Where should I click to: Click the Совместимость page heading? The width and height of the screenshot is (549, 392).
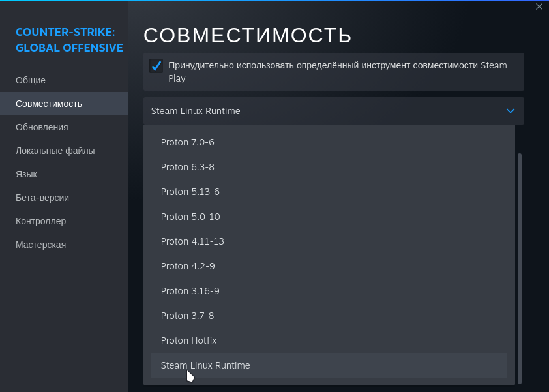[x=248, y=35]
